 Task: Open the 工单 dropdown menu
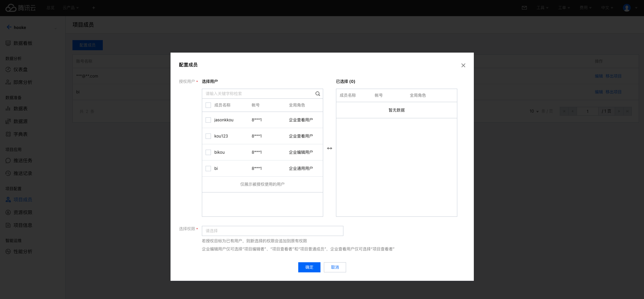point(564,8)
